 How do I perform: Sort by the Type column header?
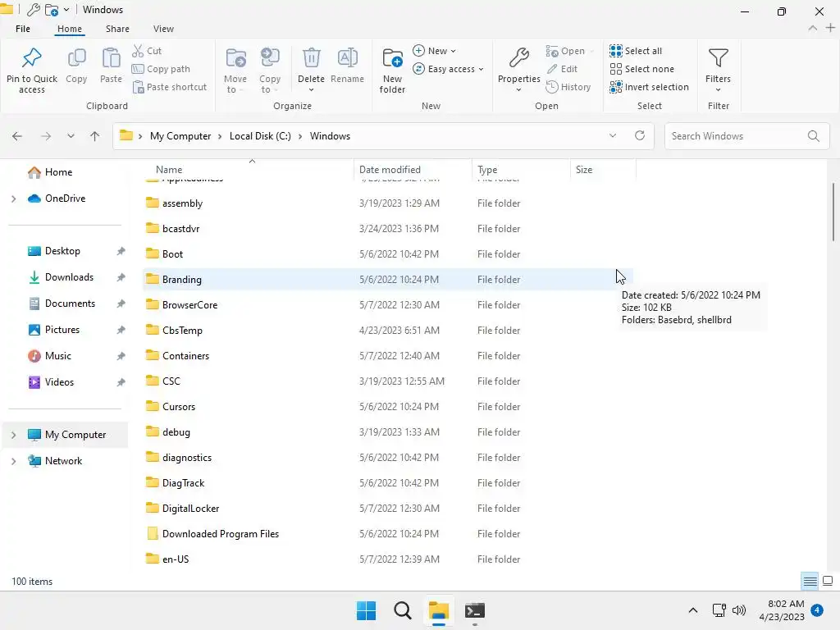(521, 169)
